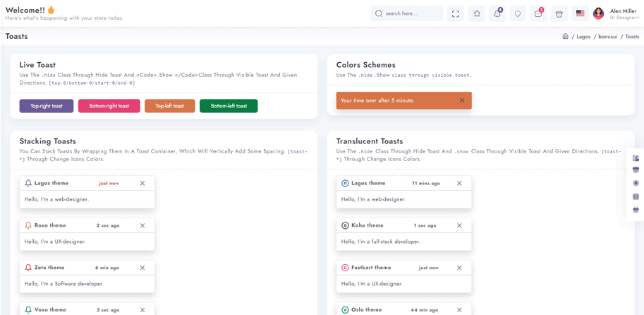The height and width of the screenshot is (315, 644).
Task: Click the 'Translucent Toasts' heading
Action: coord(370,141)
